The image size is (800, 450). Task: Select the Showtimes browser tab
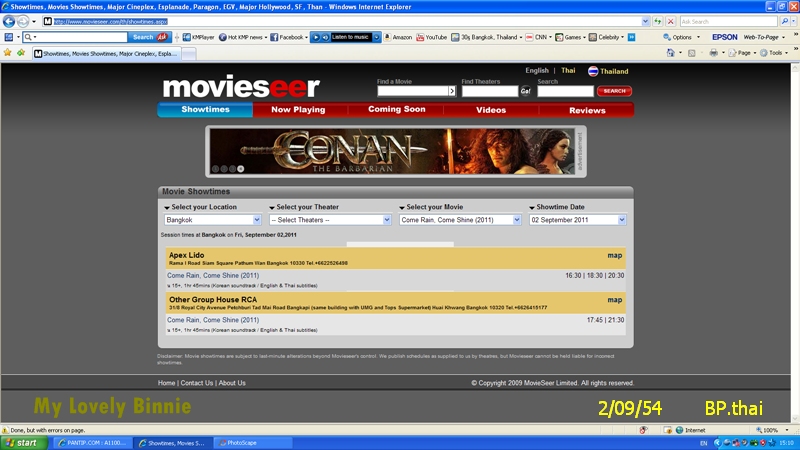[x=106, y=54]
